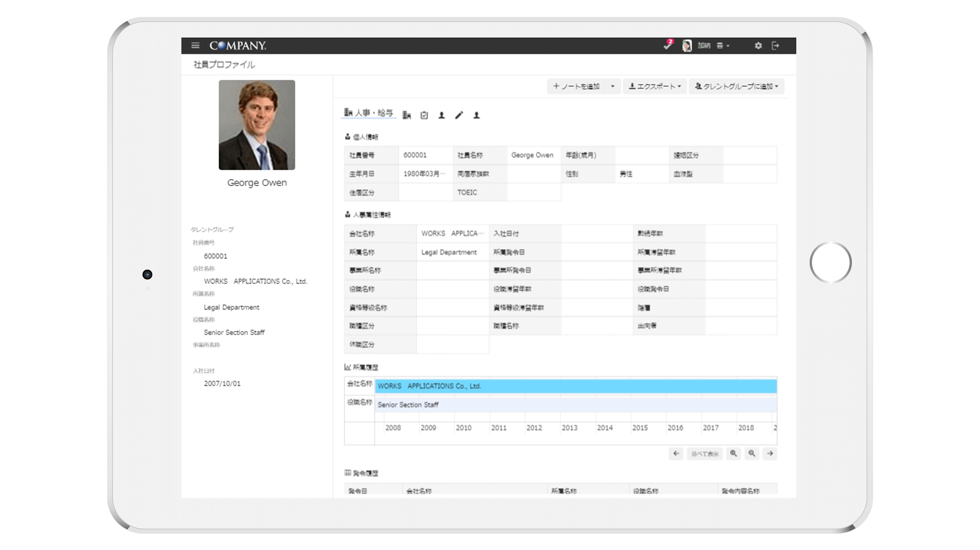This screenshot has height=550, width=980.
Task: Click the 勤続年数 label cell
Action: click(669, 234)
